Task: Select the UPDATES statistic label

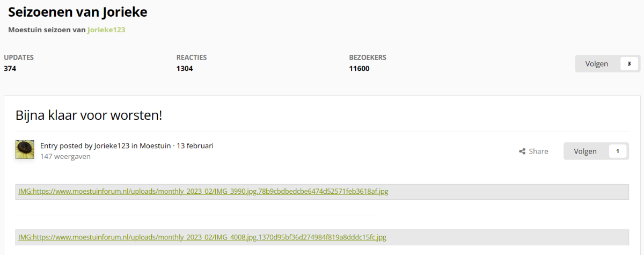Action: point(19,57)
